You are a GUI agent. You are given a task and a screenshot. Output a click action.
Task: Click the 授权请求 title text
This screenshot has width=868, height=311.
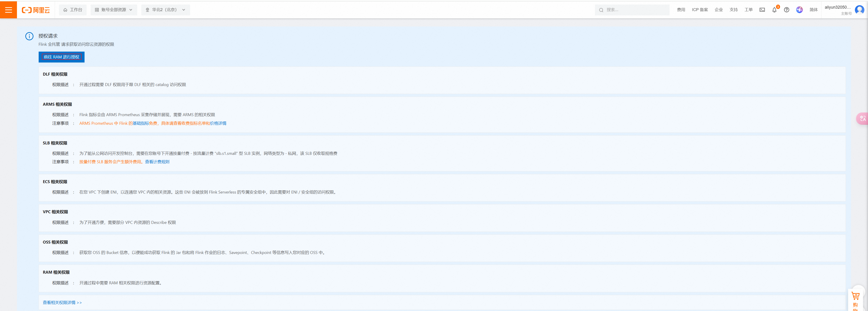[x=48, y=36]
